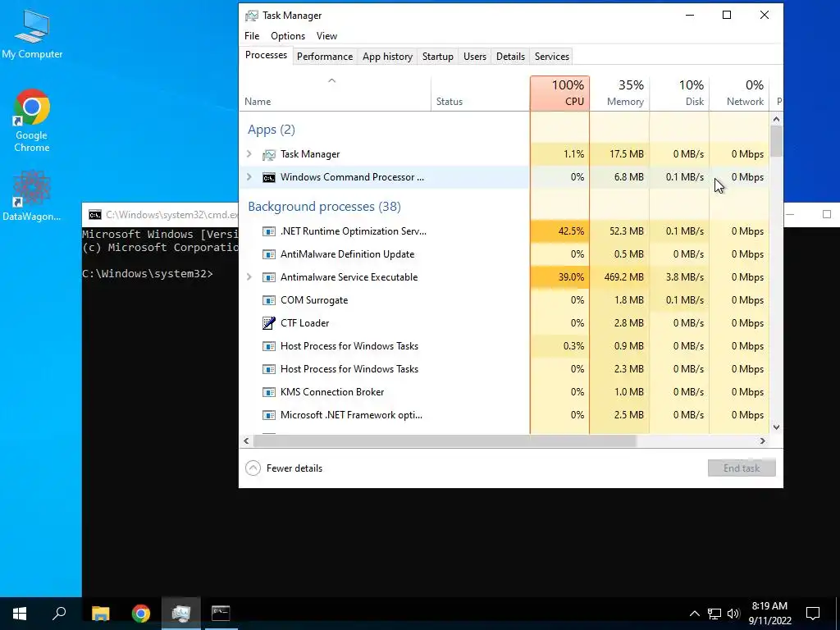Expand Windows Command Processor row

click(x=249, y=177)
